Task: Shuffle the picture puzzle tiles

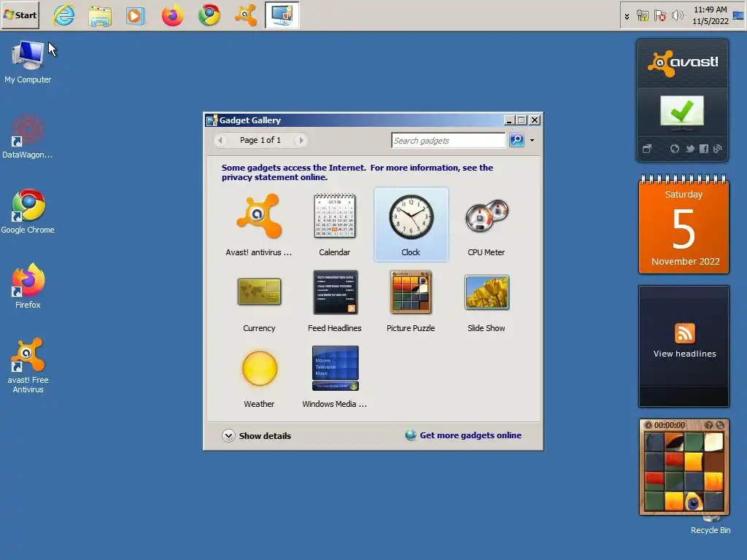Action: click(719, 425)
